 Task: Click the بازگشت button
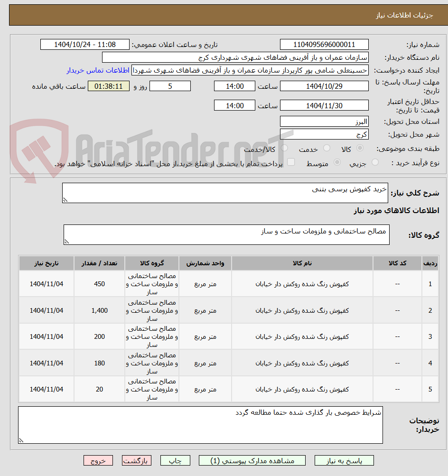coord(136,460)
